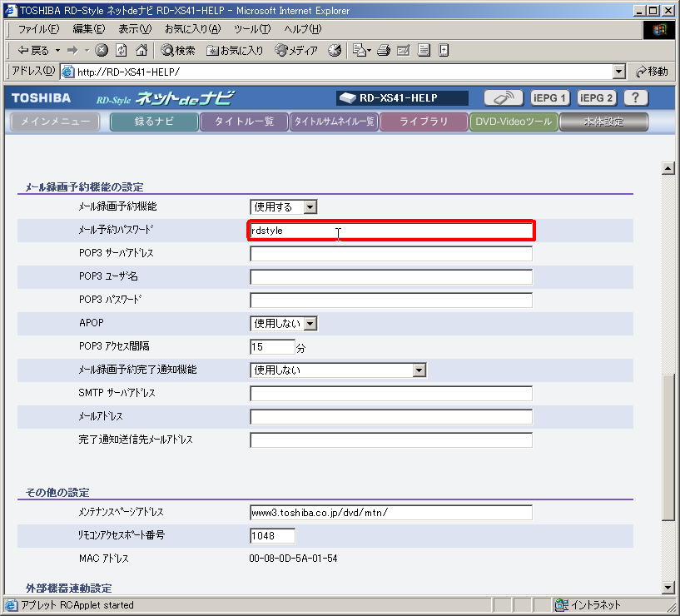Click the toolbar mail dropdown arrow
Viewport: 680px width, 616px height.
point(369,51)
